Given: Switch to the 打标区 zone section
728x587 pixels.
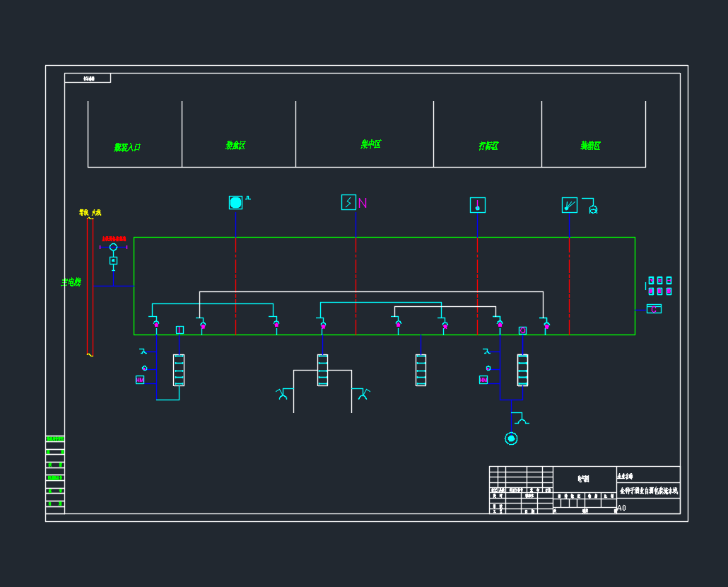Looking at the screenshot, I should click(489, 145).
